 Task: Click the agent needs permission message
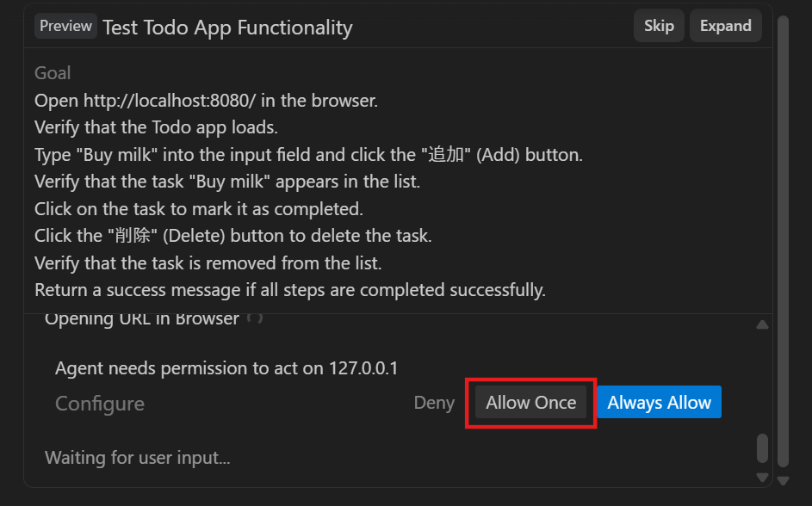pyautogui.click(x=226, y=368)
